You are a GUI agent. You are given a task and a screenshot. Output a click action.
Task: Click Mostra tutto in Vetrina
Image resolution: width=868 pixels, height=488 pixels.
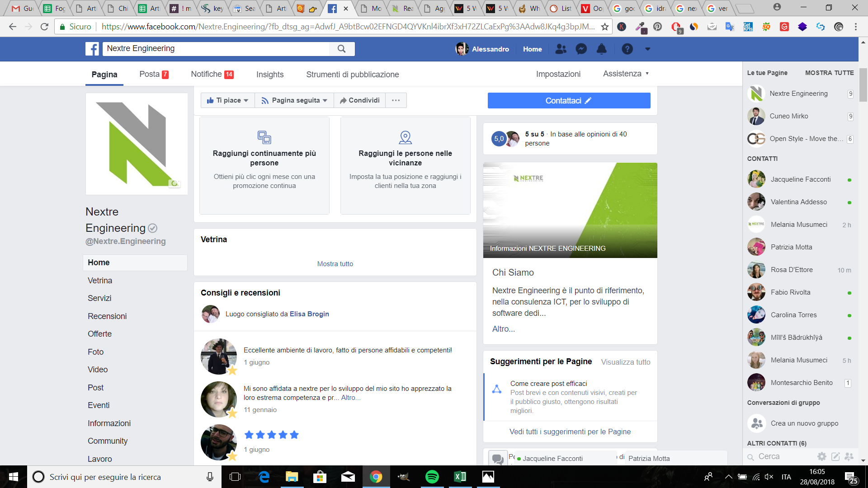[335, 264]
